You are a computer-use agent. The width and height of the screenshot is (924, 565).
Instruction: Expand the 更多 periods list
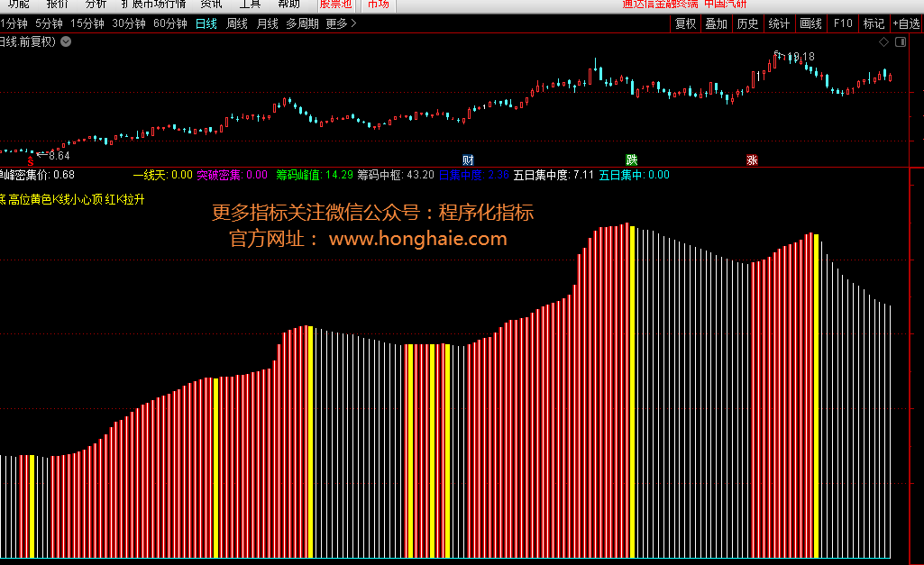(341, 23)
